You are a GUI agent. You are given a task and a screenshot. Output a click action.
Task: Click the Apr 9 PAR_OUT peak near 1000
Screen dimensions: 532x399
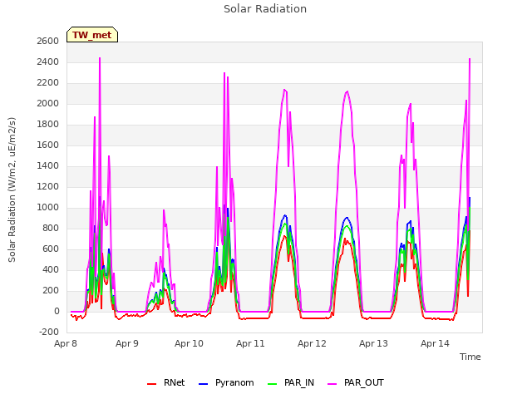164,210
